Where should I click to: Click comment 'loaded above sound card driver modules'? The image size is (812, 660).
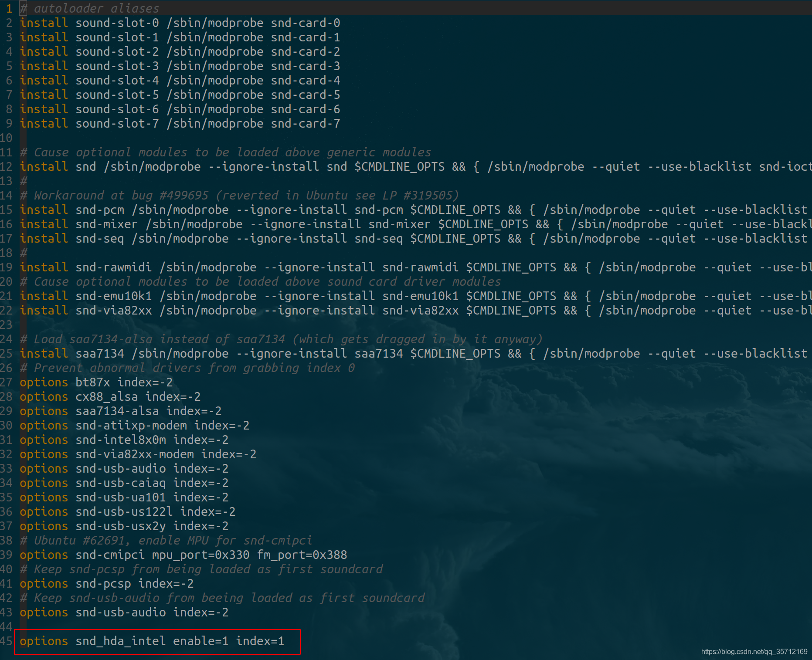369,281
